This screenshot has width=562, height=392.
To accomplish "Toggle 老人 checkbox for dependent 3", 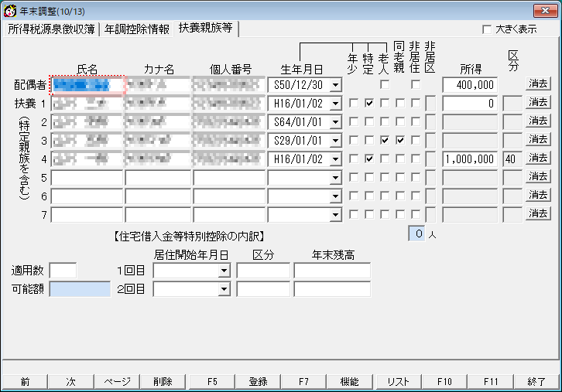I will click(385, 140).
